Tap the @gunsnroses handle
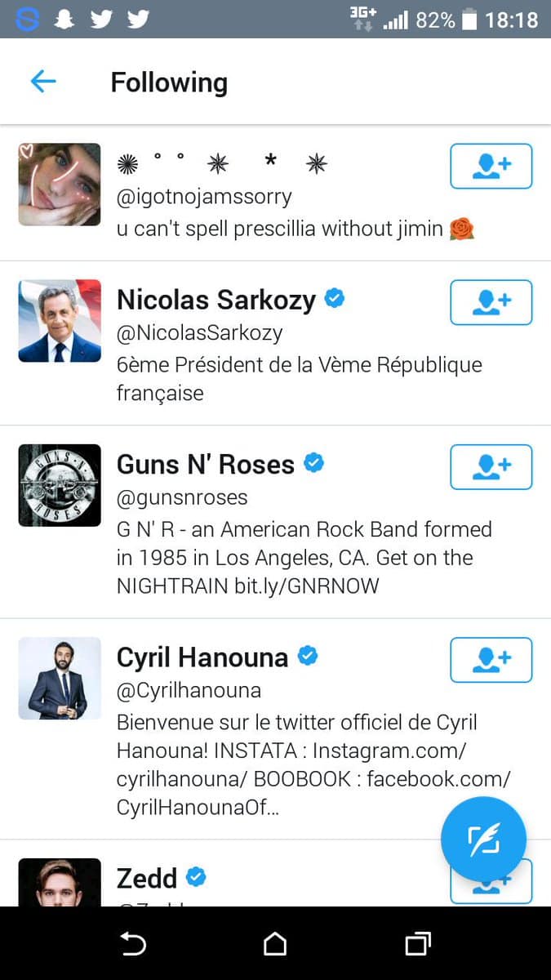Image resolution: width=551 pixels, height=980 pixels. tap(182, 497)
